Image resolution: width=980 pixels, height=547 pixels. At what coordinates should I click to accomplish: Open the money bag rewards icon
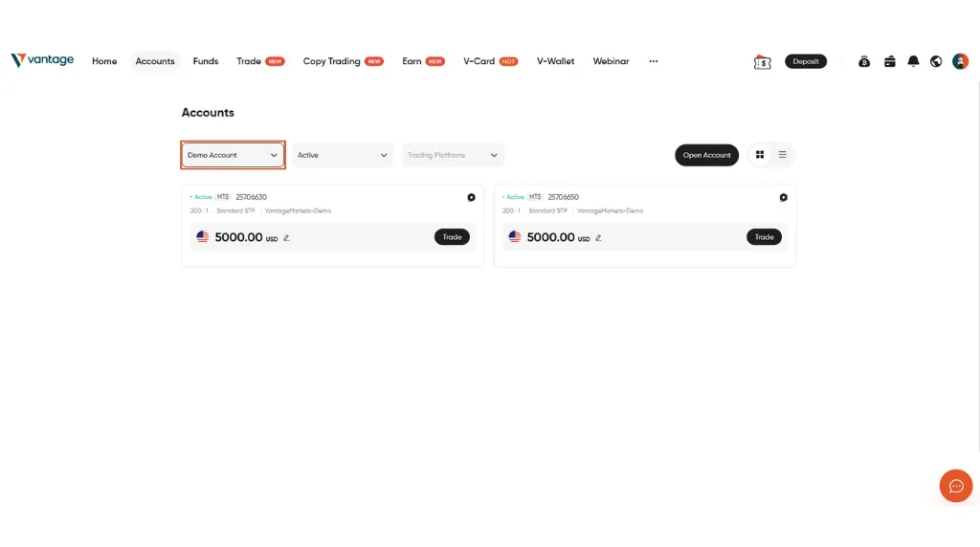pyautogui.click(x=864, y=61)
